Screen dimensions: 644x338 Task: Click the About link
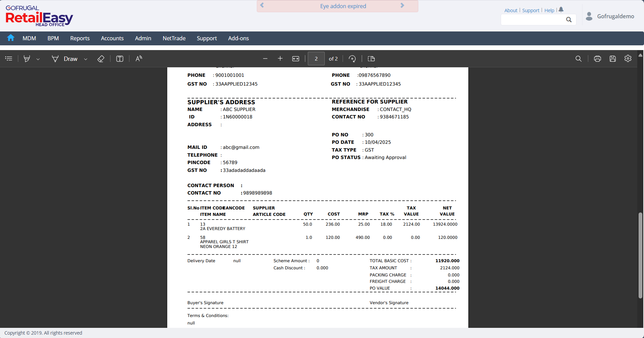511,10
